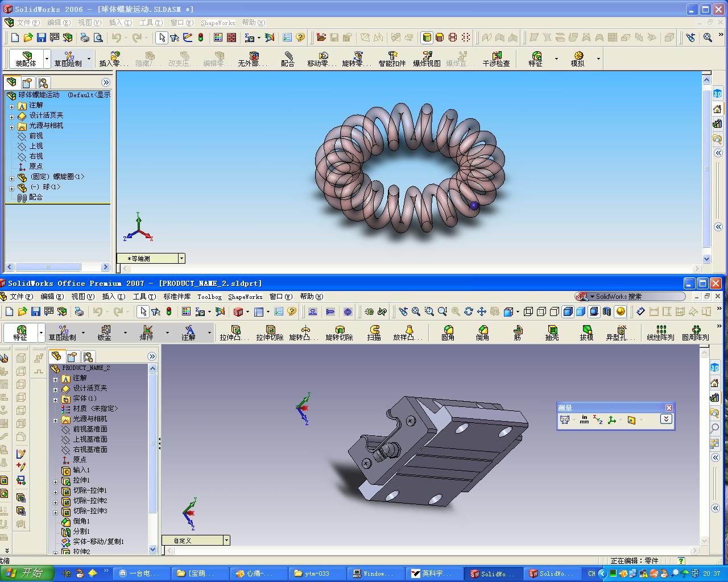This screenshot has width=728, height=582.
Task: Click the 扫描 Sweep tool
Action: [x=374, y=332]
